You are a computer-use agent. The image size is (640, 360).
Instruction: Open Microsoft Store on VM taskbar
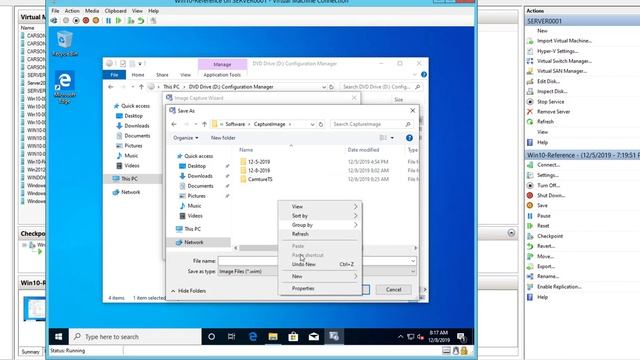(293, 337)
